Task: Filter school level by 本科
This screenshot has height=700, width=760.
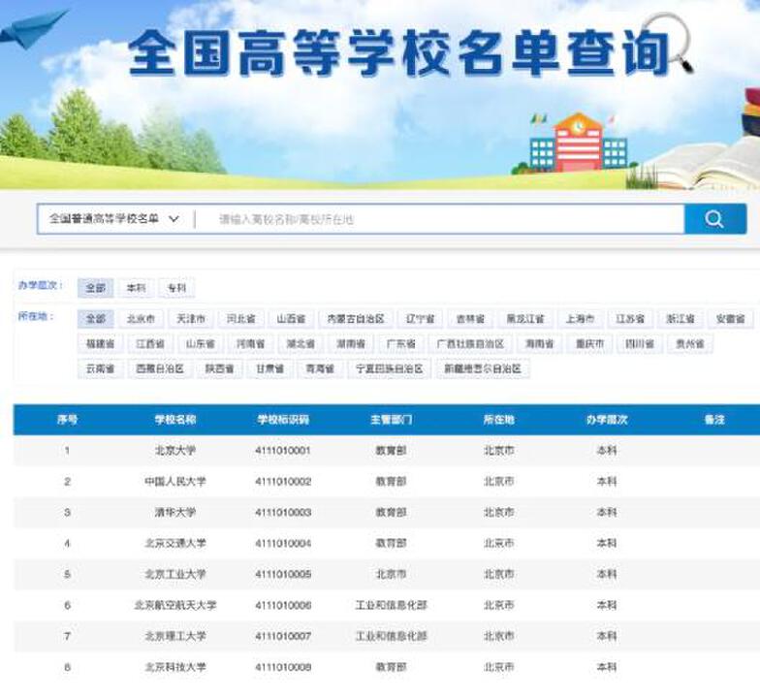Action: click(x=136, y=288)
